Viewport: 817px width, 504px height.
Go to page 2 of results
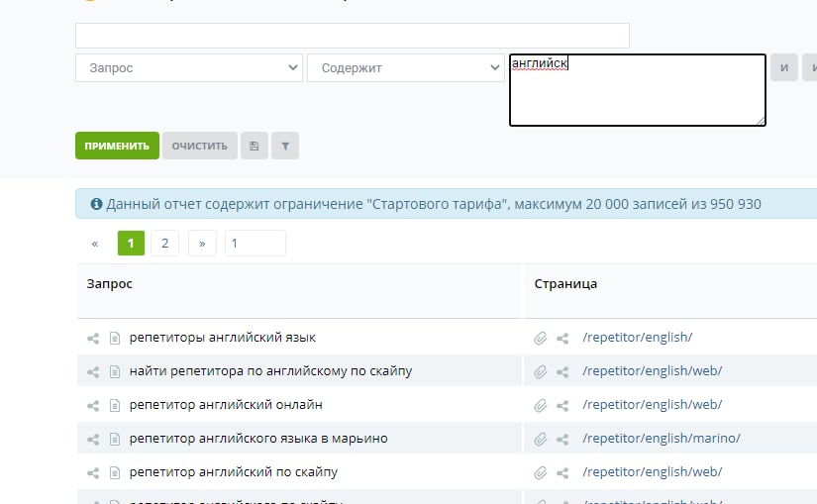point(164,243)
